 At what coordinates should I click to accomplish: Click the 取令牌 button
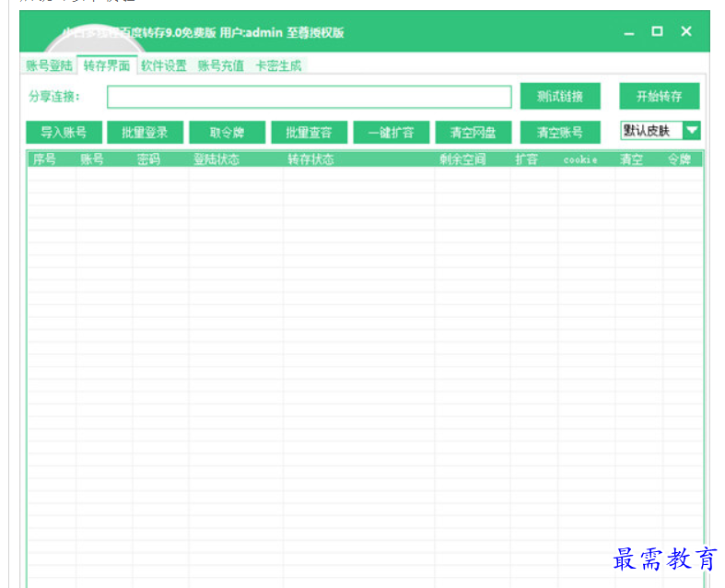pos(227,133)
